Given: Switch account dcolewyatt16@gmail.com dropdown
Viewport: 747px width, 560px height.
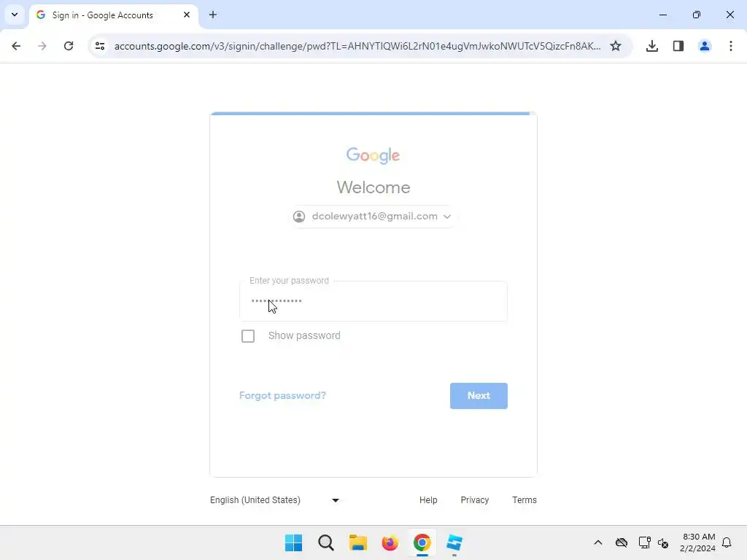Looking at the screenshot, I should point(373,217).
